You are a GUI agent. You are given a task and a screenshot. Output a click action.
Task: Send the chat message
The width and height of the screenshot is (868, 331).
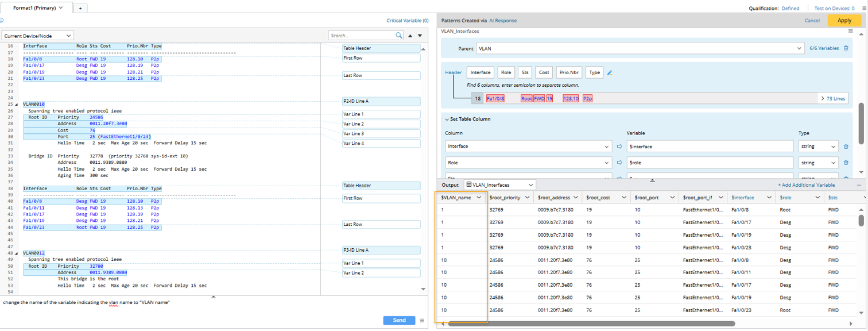click(x=399, y=321)
